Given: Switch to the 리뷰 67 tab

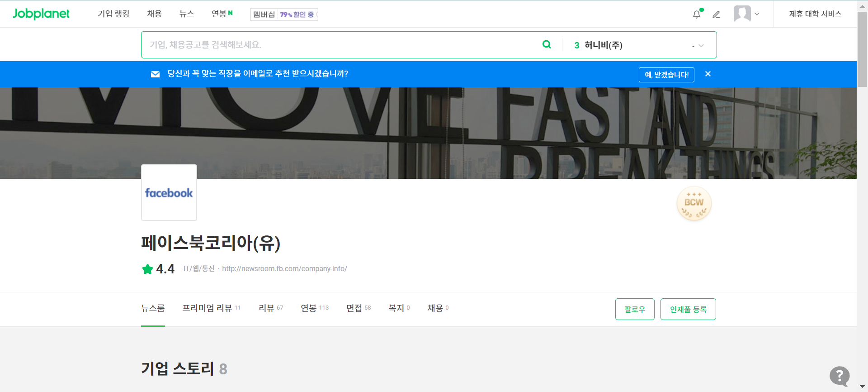Looking at the screenshot, I should [x=271, y=308].
